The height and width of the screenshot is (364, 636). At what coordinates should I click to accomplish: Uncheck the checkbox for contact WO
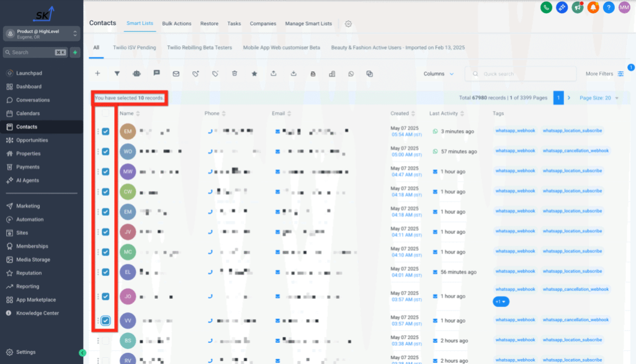pos(105,151)
